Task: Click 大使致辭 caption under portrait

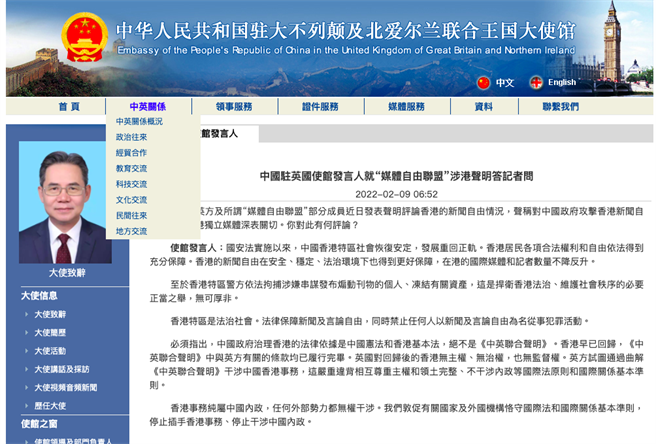Action: [x=67, y=273]
